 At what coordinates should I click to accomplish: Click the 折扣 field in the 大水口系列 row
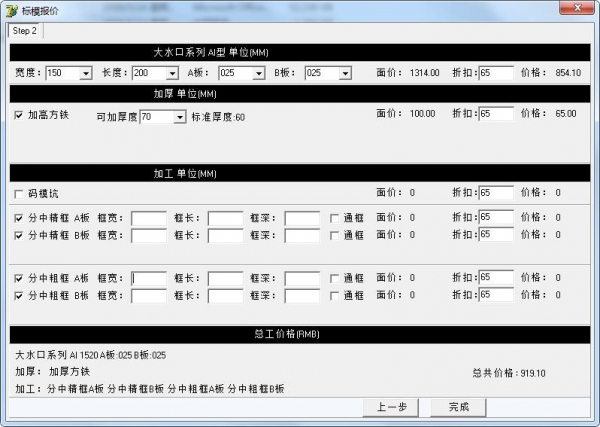click(x=496, y=73)
